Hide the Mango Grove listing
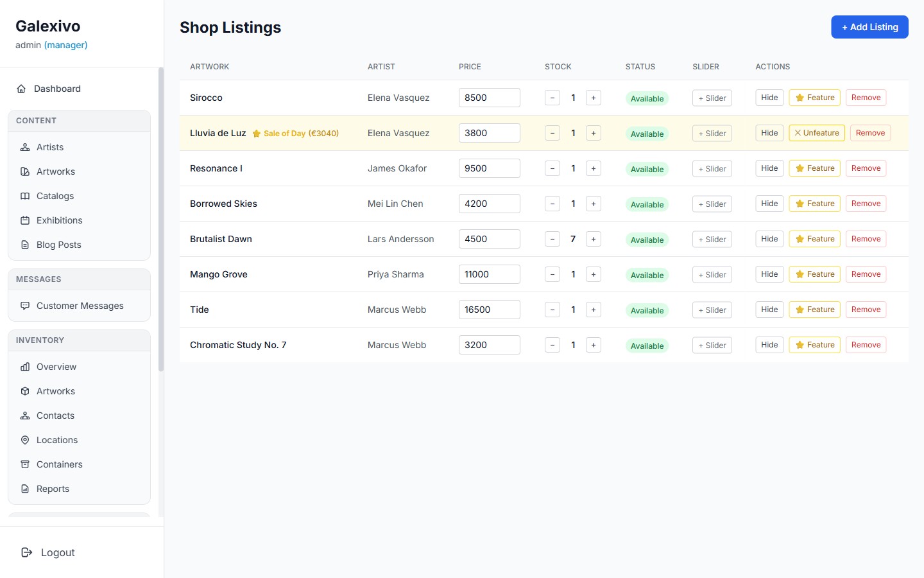The image size is (924, 578). point(769,274)
